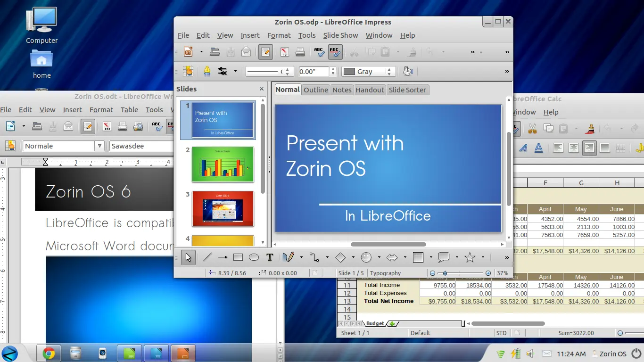Open the Curve tool dropdown arrow
This screenshot has height=362, width=644.
point(301,257)
